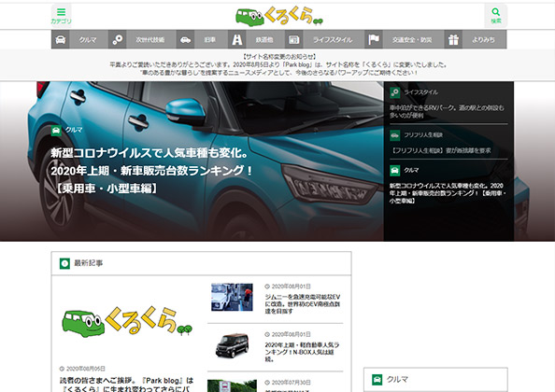Select the 次世代技術 nav menu item
The image size is (555, 392).
150,39
